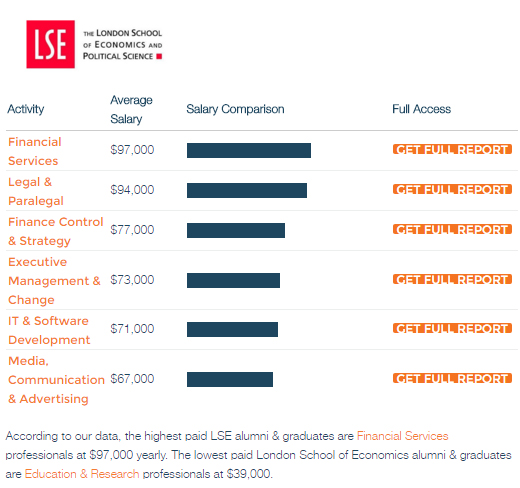
Task: Click the Financial Services link in paragraph
Action: point(402,436)
